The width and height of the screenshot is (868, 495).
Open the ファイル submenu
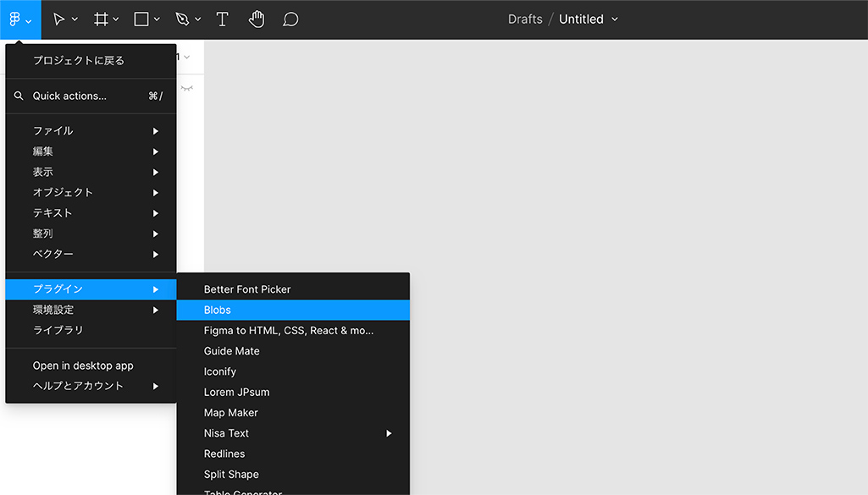91,131
